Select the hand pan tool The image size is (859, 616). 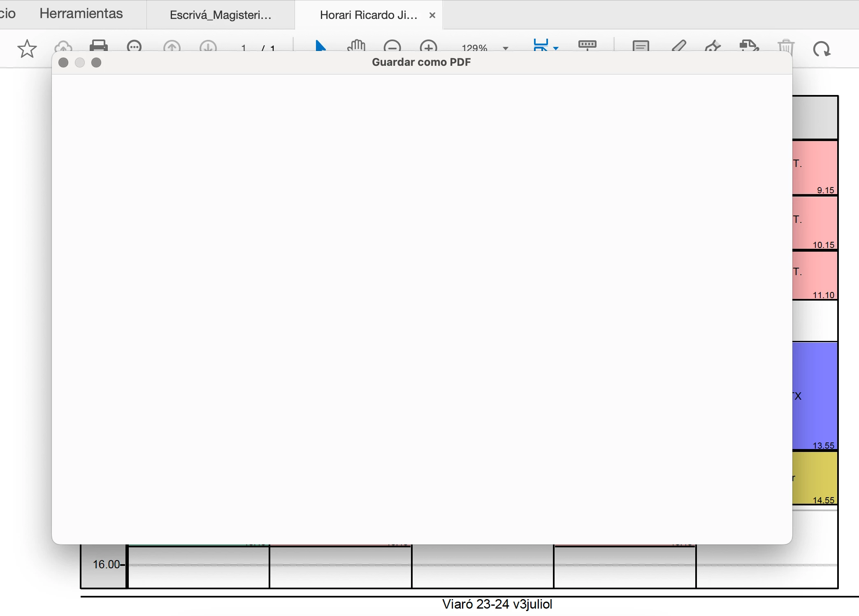tap(356, 45)
